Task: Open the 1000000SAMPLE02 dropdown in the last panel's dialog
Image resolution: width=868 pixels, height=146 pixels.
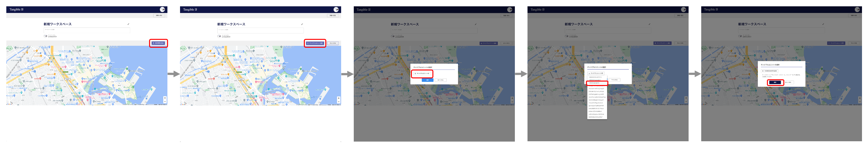Action: point(770,71)
